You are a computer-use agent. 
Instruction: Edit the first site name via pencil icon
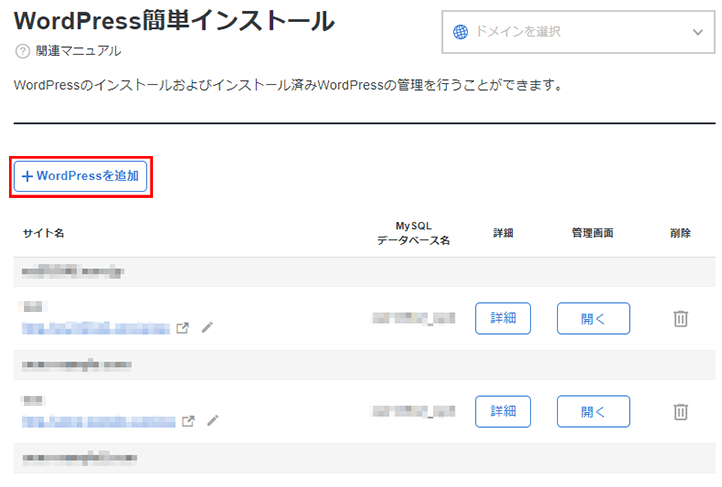pyautogui.click(x=207, y=327)
